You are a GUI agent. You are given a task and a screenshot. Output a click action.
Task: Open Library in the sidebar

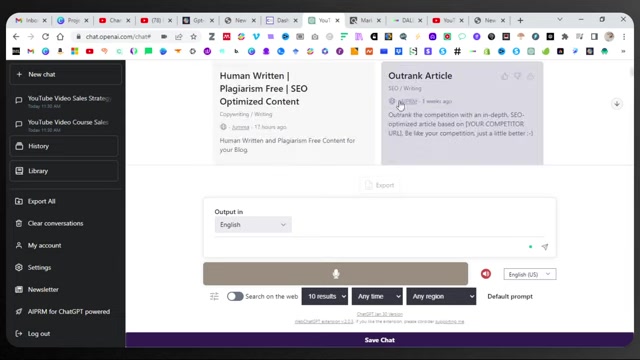coord(64,171)
